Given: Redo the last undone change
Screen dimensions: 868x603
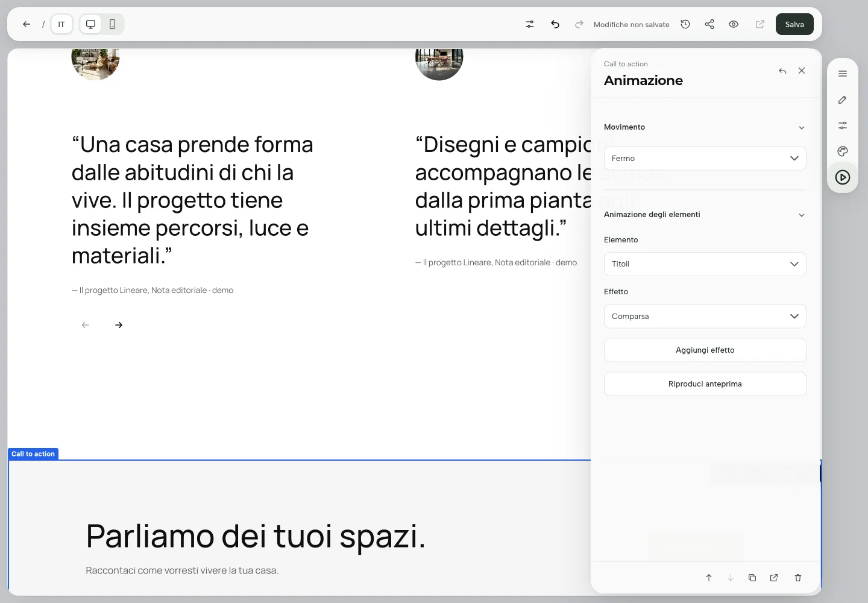Looking at the screenshot, I should pyautogui.click(x=579, y=24).
